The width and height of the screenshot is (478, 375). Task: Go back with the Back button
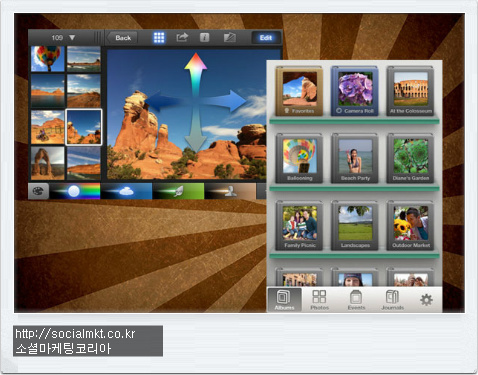point(122,38)
